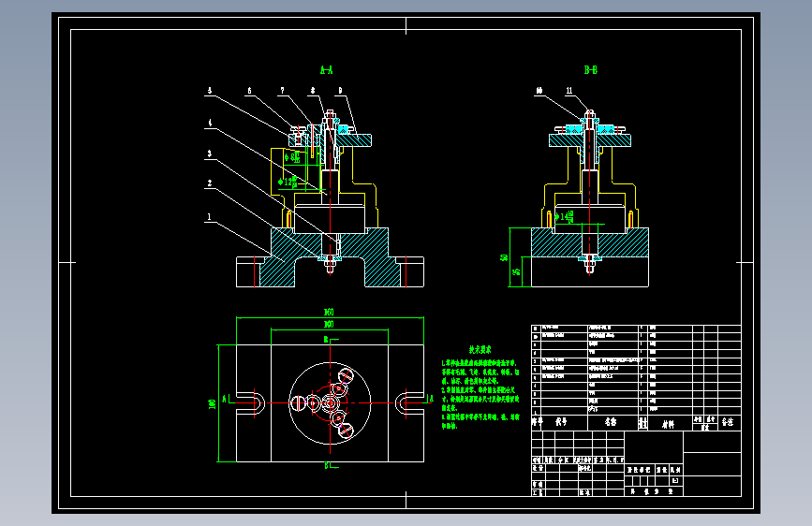The image size is (812, 526).
Task: Click the 50 height dimension in B-B view
Action: click(x=504, y=257)
